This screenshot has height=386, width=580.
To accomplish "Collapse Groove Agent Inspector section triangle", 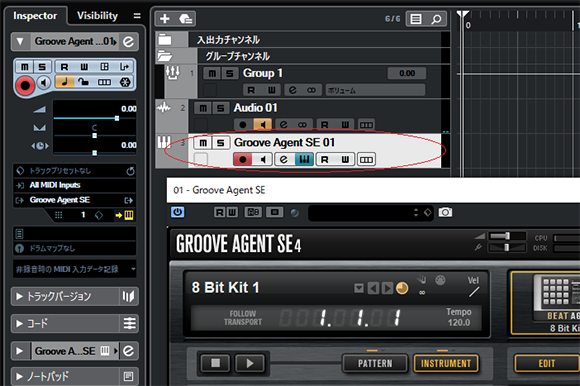I will click(x=20, y=41).
